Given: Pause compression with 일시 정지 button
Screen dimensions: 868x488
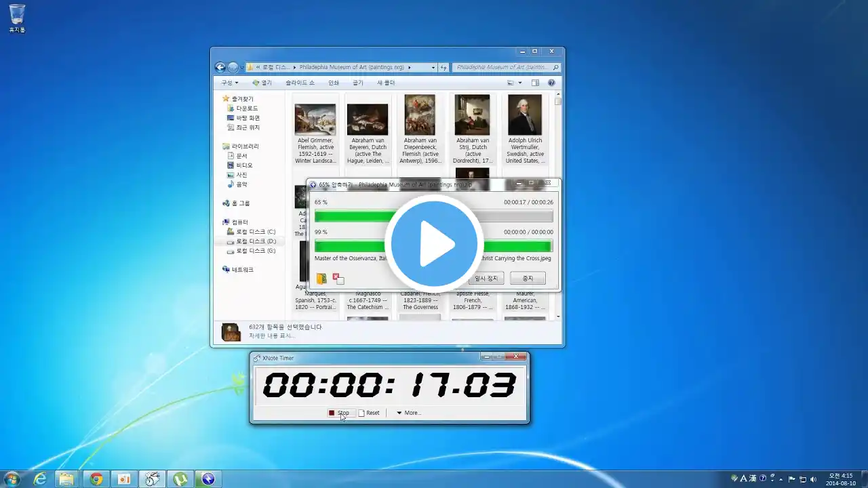Looking at the screenshot, I should point(486,279).
